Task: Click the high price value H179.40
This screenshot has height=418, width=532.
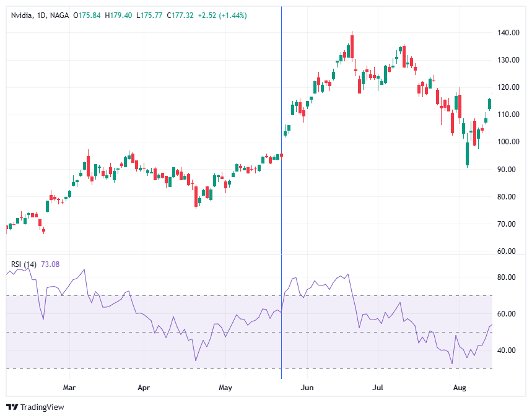Action: coord(120,15)
